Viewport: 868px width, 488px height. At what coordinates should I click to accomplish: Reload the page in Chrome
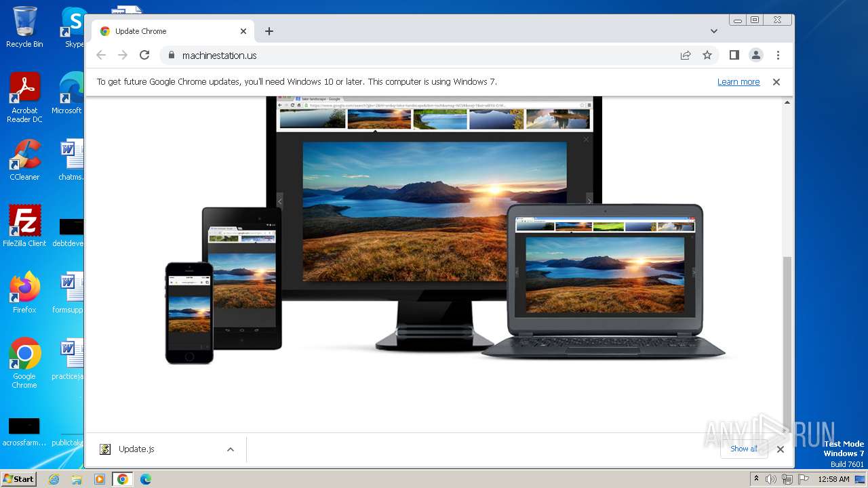click(x=144, y=56)
